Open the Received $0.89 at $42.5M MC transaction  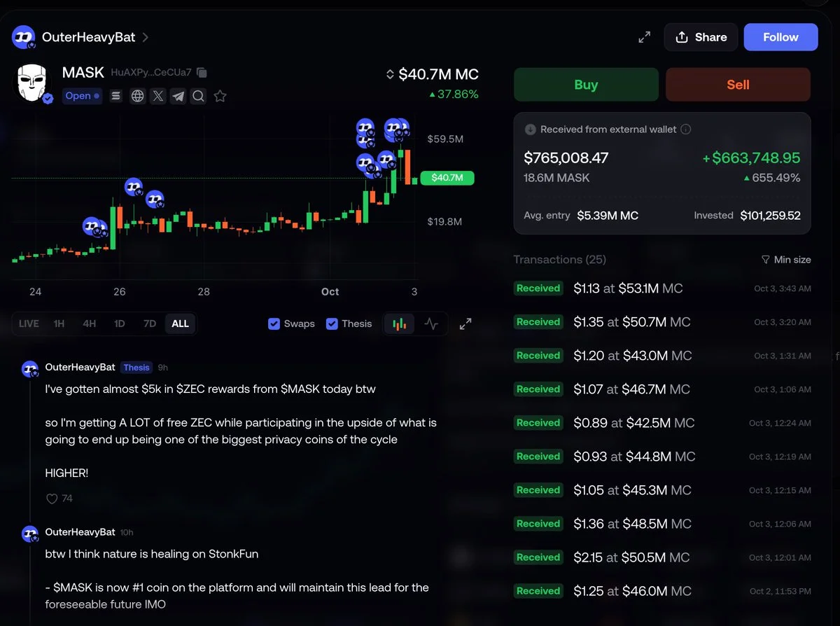point(662,423)
